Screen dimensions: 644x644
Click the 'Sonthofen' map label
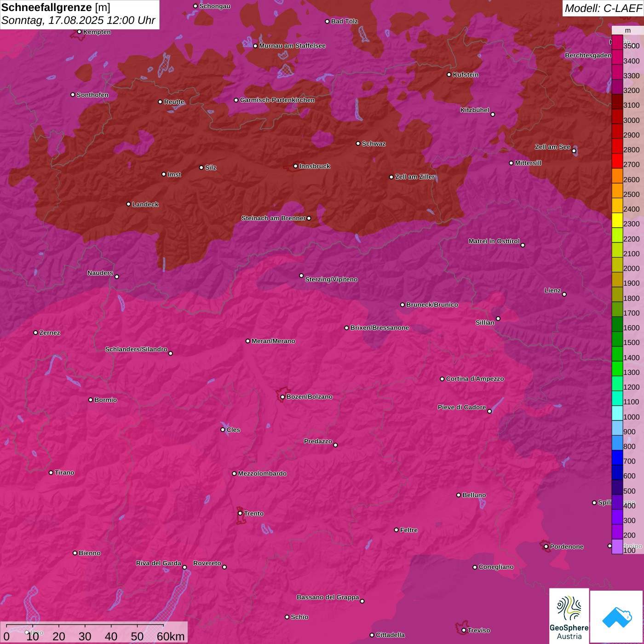(92, 95)
